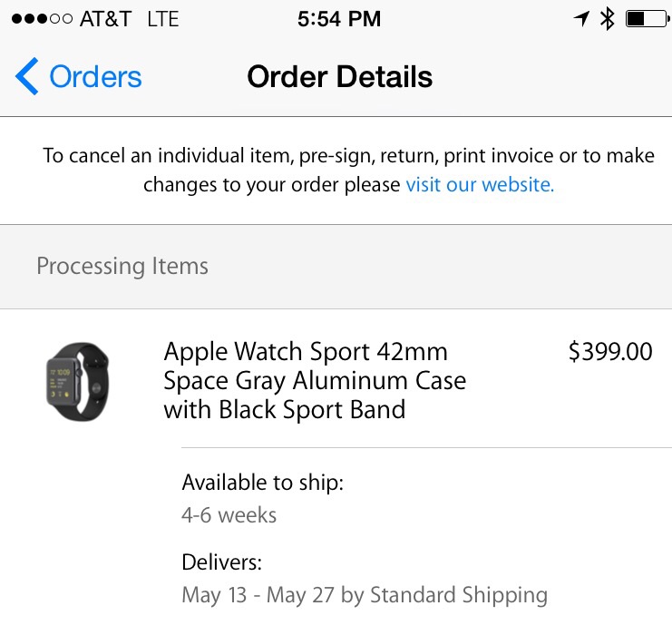Tap the battery indicator icon
Image resolution: width=672 pixels, height=635 pixels.
click(648, 19)
